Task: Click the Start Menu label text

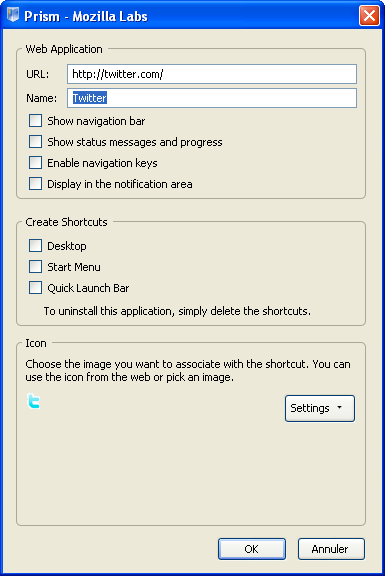Action: (x=74, y=267)
